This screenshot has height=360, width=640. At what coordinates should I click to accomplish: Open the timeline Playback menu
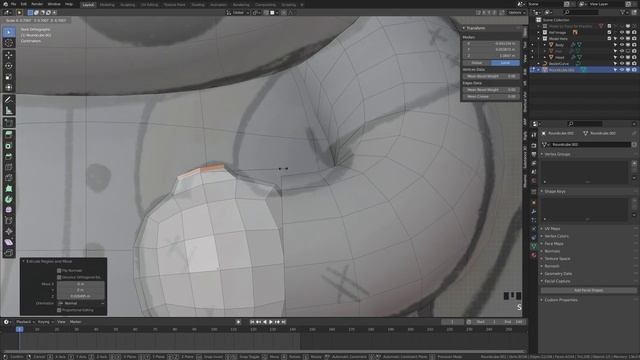25,322
